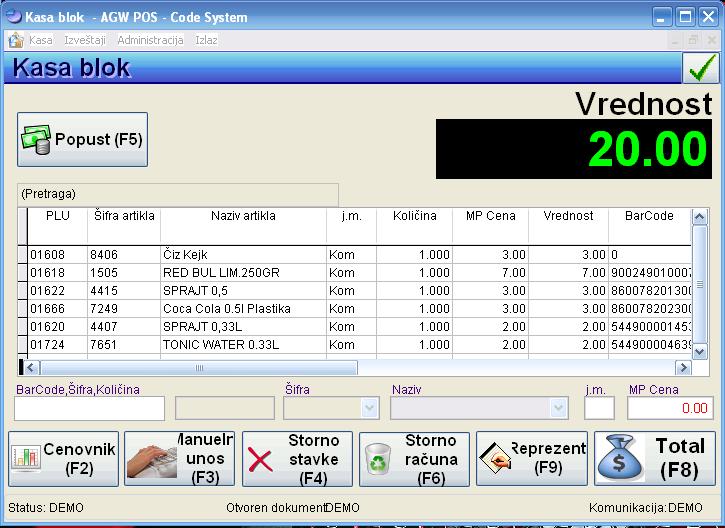Open Reprezent (F9) button
Viewport: 725px width, 528px height.
[531, 458]
